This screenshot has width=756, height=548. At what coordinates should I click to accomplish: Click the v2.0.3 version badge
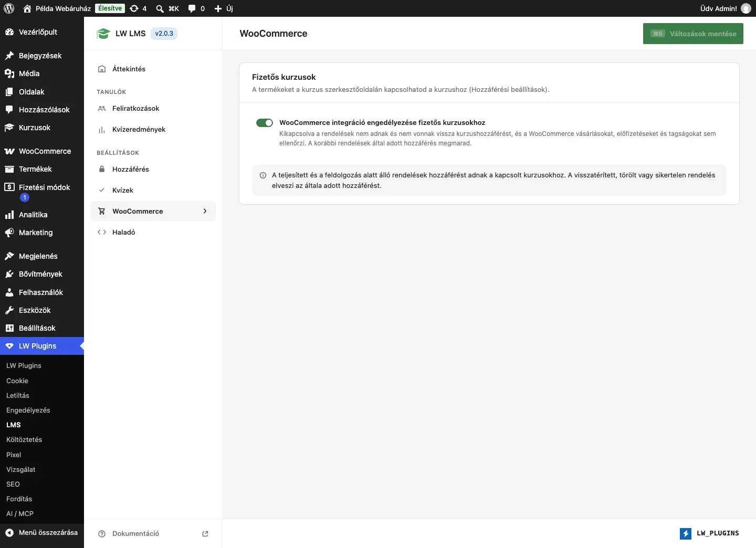coord(164,34)
